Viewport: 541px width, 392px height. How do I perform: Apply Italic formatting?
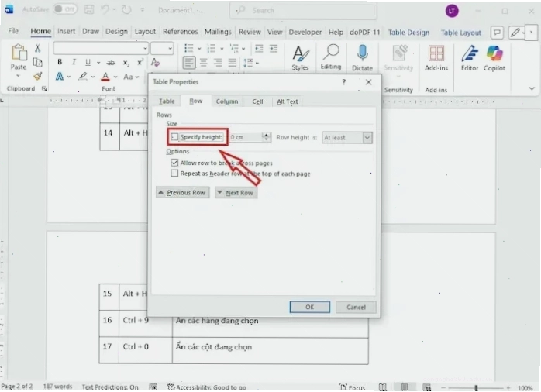tap(74, 62)
